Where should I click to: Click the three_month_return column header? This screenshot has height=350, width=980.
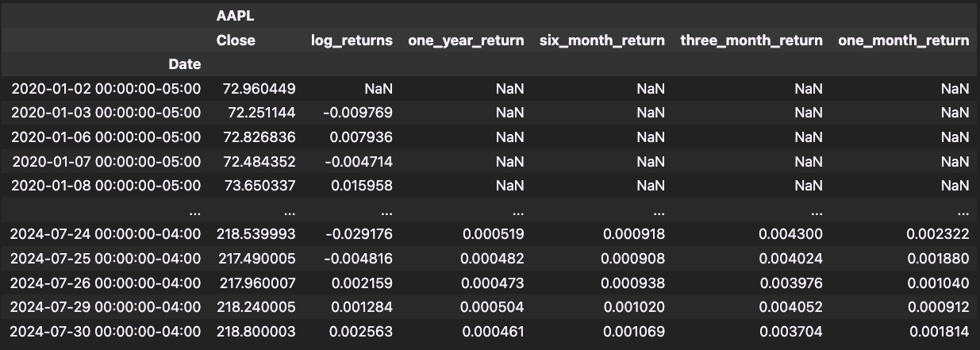[x=751, y=40]
